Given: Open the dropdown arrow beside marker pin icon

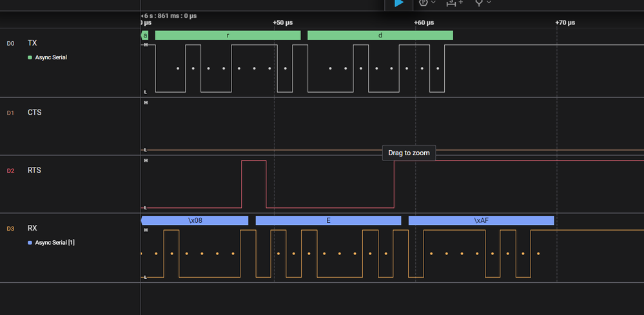Looking at the screenshot, I should point(489,3).
